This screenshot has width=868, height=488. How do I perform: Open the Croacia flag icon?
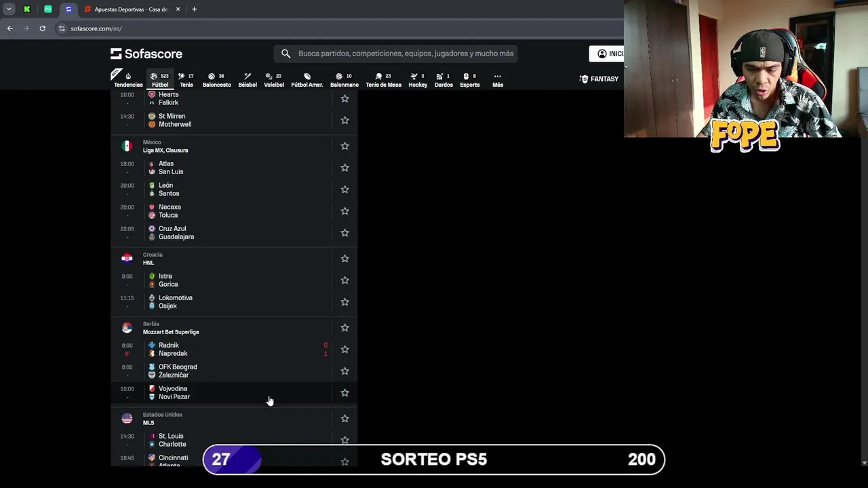pyautogui.click(x=127, y=259)
